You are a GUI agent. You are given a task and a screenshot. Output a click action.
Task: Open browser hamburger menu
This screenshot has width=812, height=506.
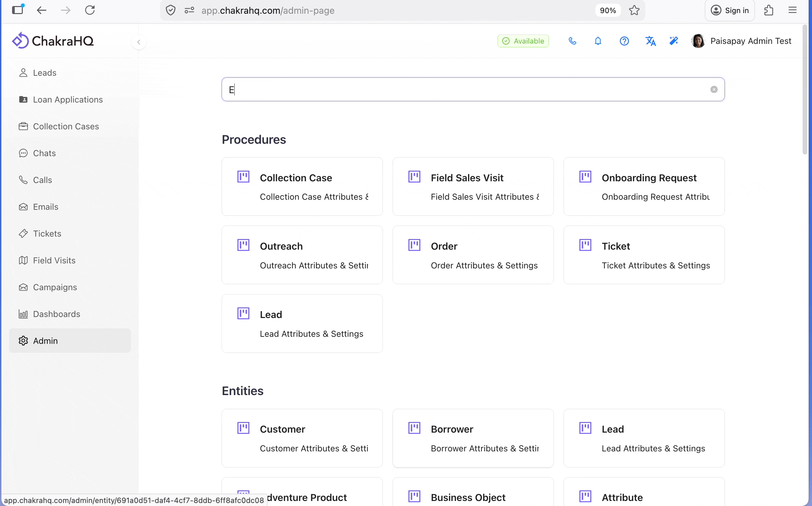792,10
